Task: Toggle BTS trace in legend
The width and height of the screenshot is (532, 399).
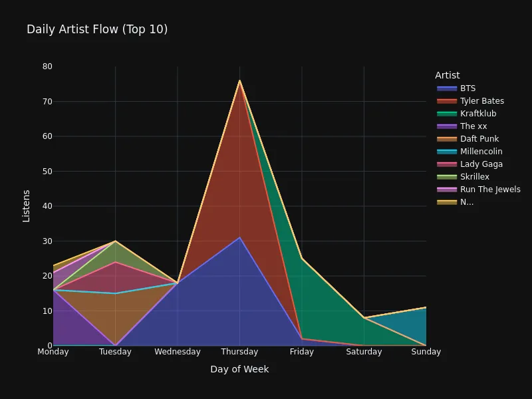Action: click(x=456, y=88)
